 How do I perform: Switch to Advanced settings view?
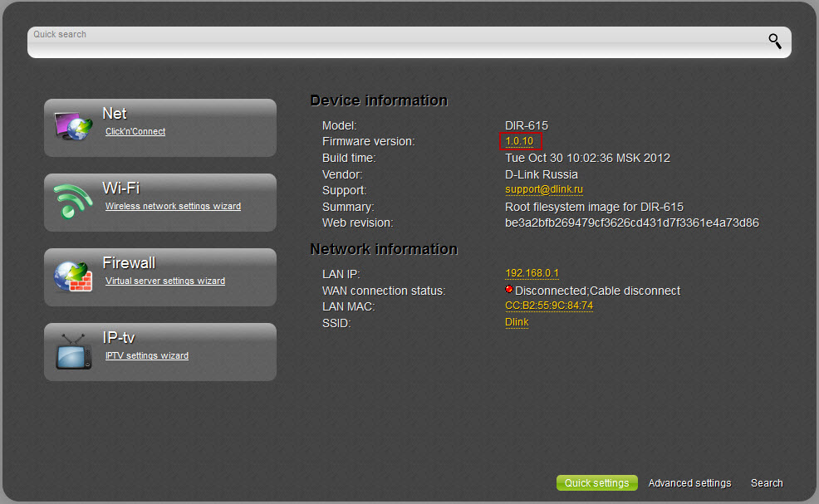coord(689,483)
